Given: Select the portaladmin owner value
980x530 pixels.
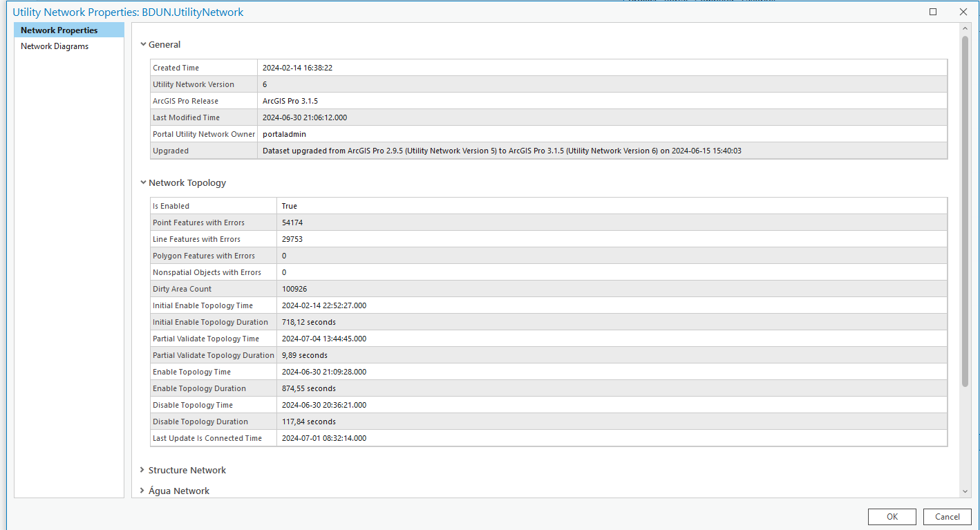Looking at the screenshot, I should (x=284, y=134).
